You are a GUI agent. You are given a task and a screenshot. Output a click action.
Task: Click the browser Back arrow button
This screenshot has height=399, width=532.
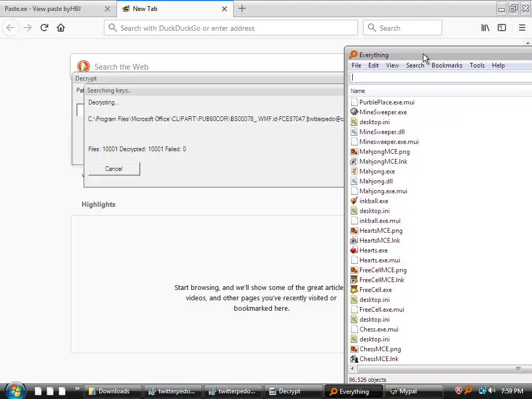point(10,28)
